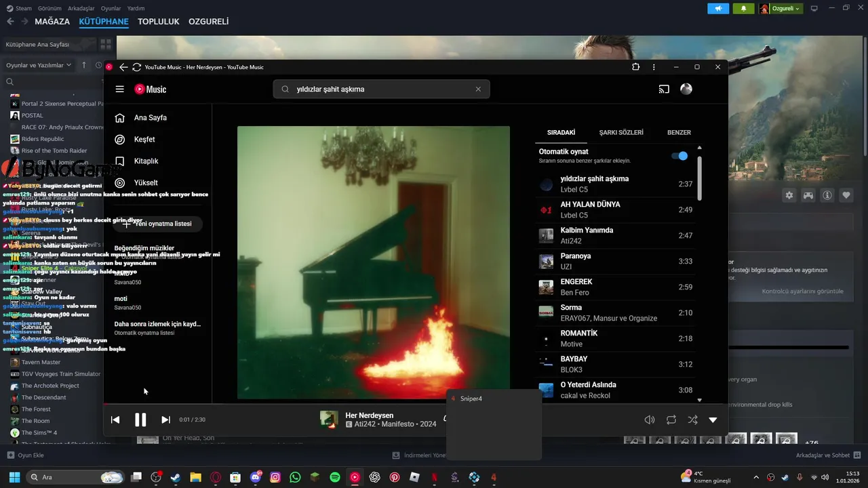Open the YouTube Music account avatar

point(686,89)
